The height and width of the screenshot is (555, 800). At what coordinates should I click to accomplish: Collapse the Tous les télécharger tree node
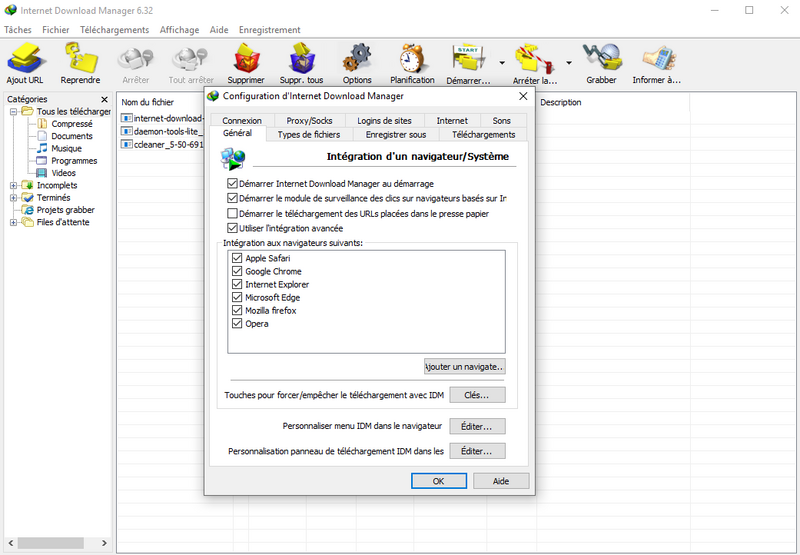(14, 112)
